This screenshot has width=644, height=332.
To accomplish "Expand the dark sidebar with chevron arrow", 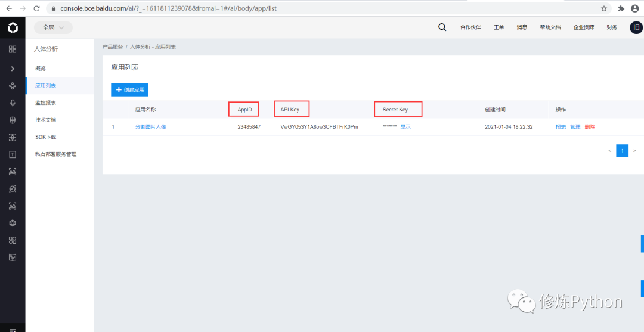I will point(13,69).
